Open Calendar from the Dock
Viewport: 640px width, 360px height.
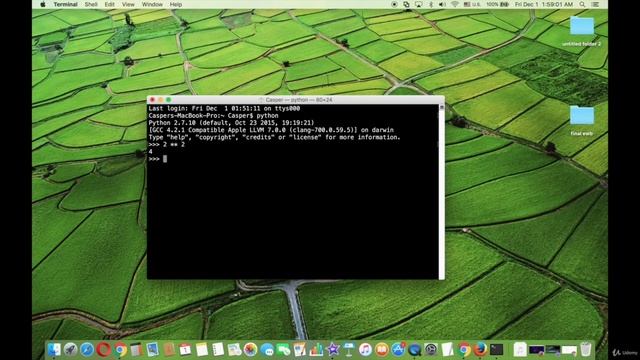185,349
